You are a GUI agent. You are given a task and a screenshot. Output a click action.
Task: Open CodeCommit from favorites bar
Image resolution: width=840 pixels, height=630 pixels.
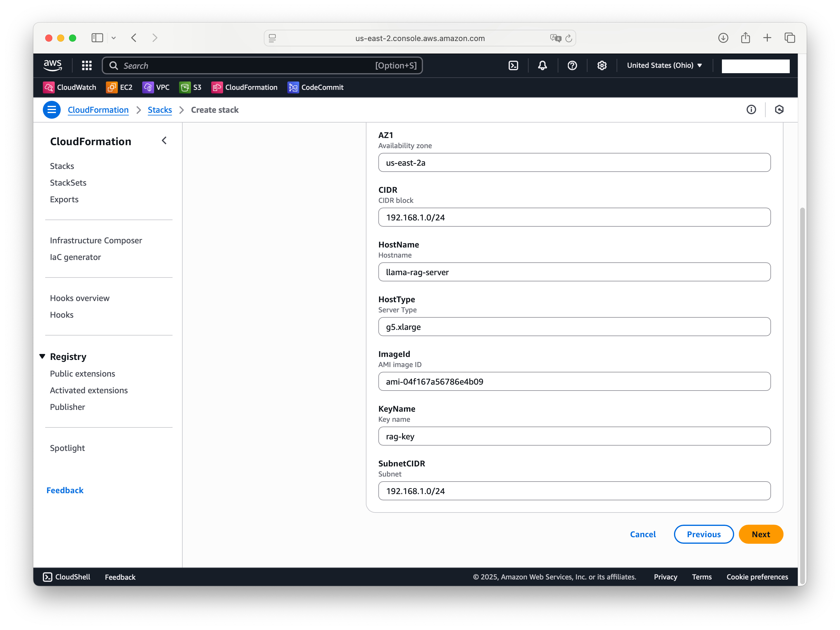point(316,87)
